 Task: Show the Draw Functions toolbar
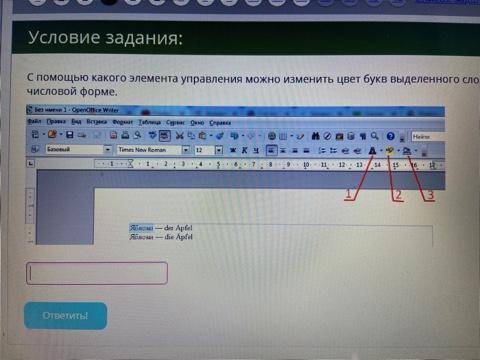[x=301, y=136]
